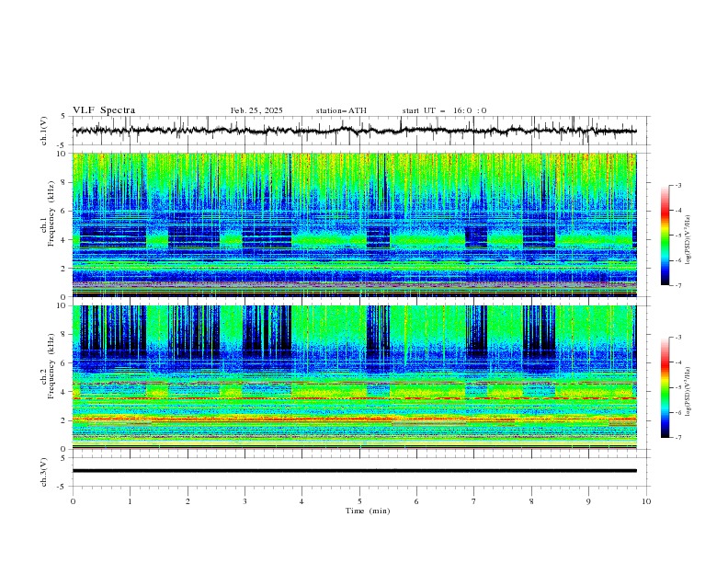Click the ch.2 spectrogram panel
This screenshot has width=728, height=563.
[x=354, y=377]
